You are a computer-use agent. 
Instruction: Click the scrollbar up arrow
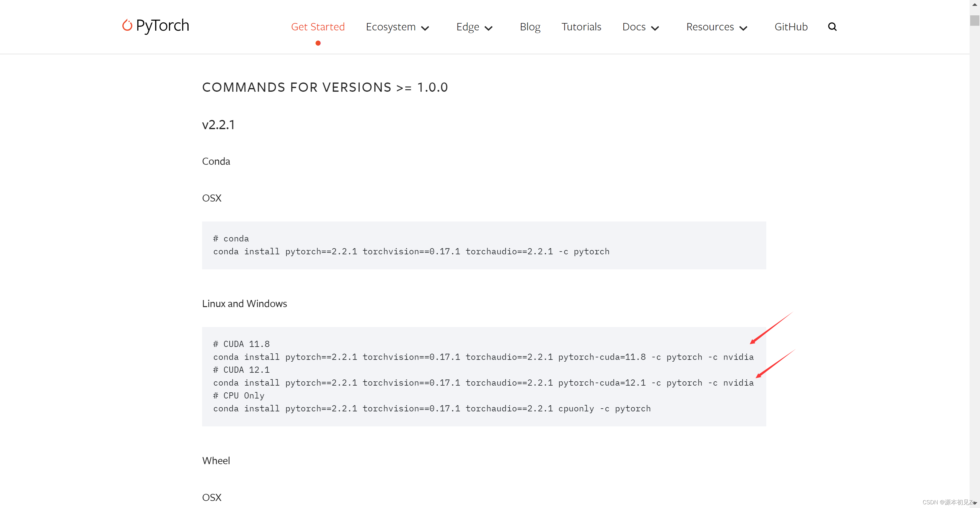tap(974, 5)
